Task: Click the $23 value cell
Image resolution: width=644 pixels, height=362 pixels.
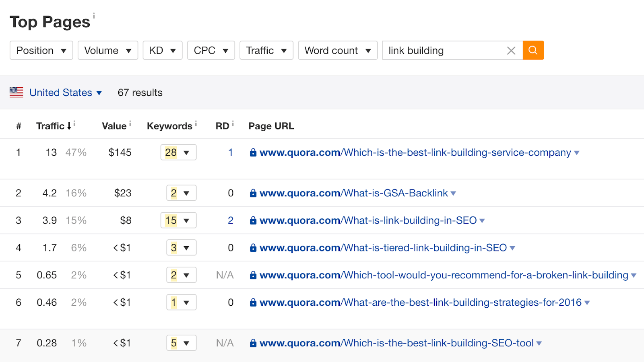Action: (x=123, y=193)
